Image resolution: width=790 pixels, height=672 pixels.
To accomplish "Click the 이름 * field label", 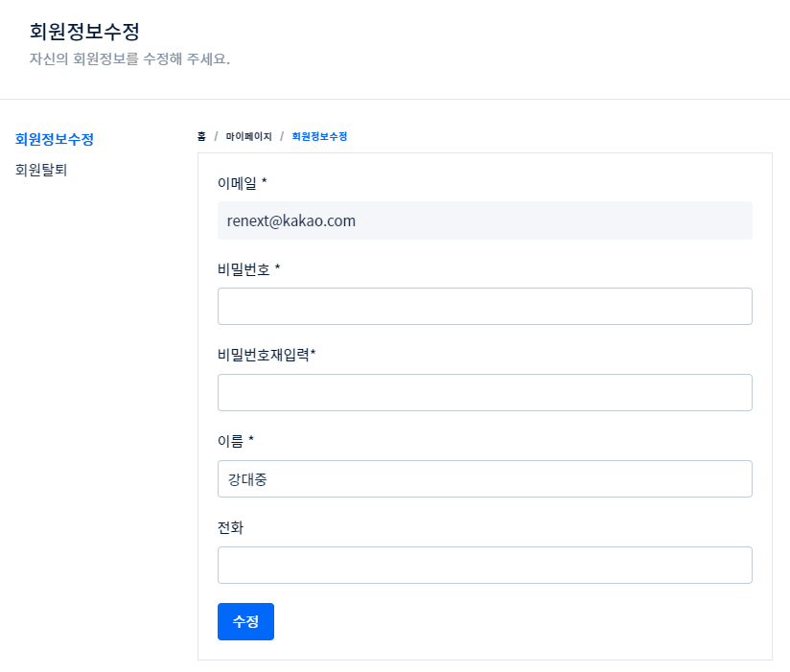I will tap(236, 441).
